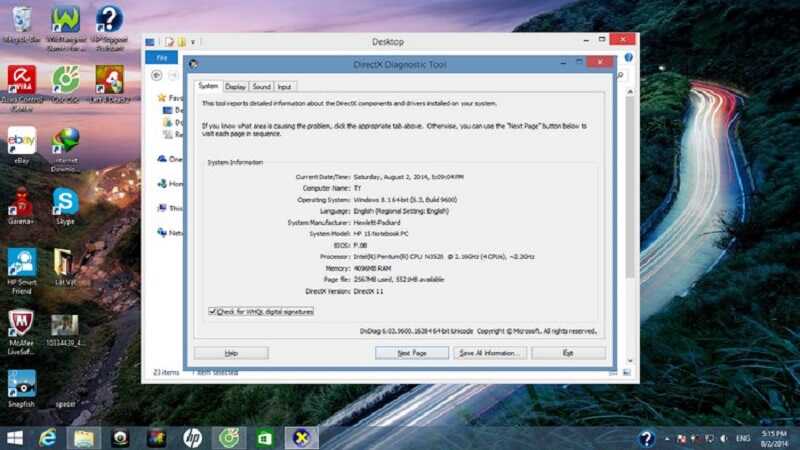Open File Explorer from the taskbar
800x450 pixels.
coord(84,438)
